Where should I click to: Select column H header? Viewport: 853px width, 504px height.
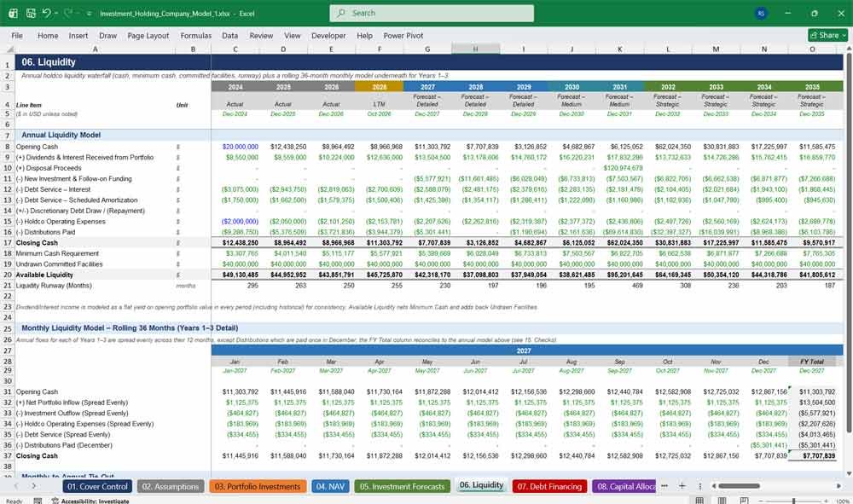coord(475,49)
